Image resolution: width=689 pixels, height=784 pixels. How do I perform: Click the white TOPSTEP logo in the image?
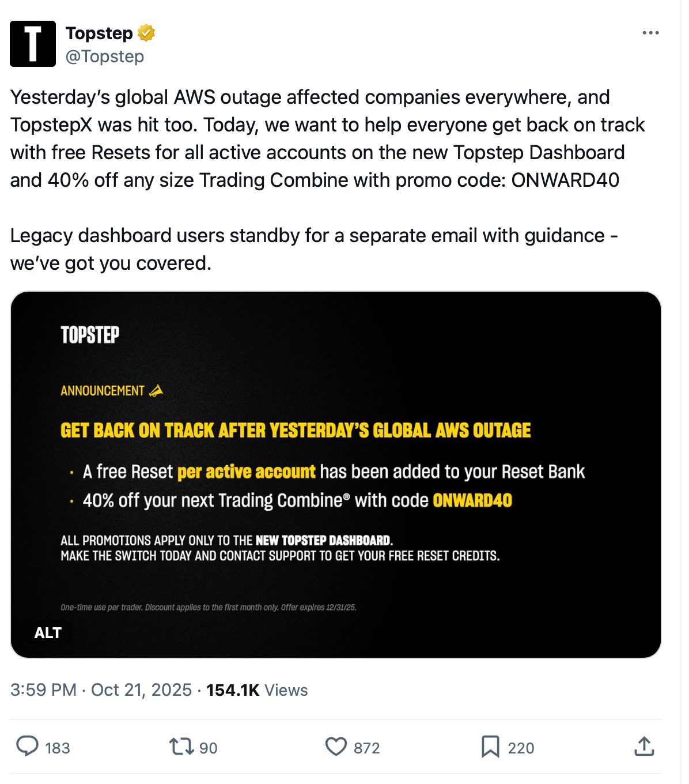pyautogui.click(x=90, y=334)
